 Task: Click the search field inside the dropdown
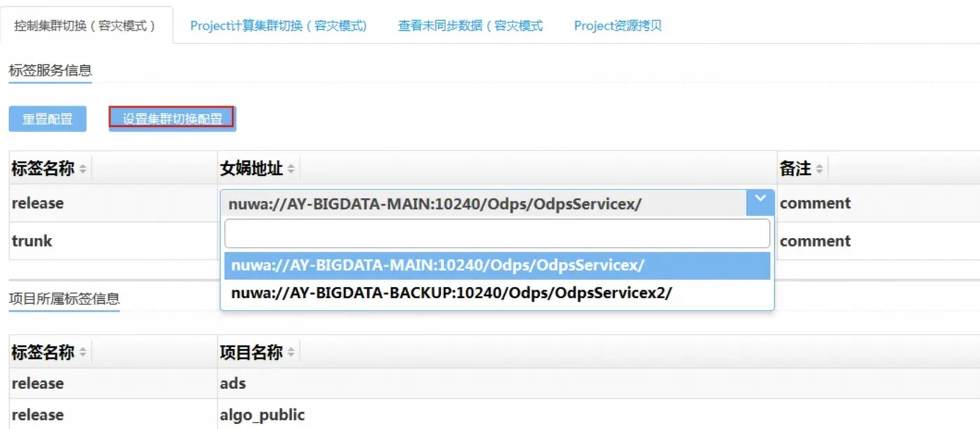pyautogui.click(x=497, y=234)
